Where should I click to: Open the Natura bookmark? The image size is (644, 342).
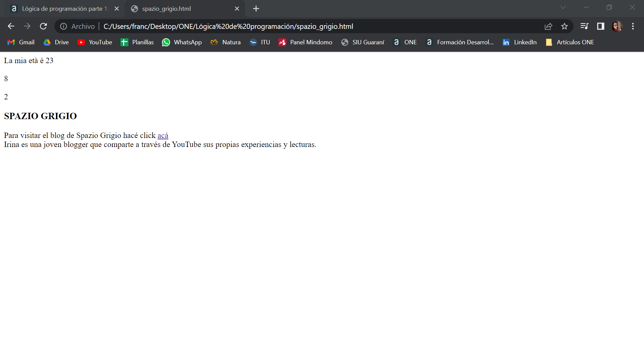pyautogui.click(x=225, y=42)
